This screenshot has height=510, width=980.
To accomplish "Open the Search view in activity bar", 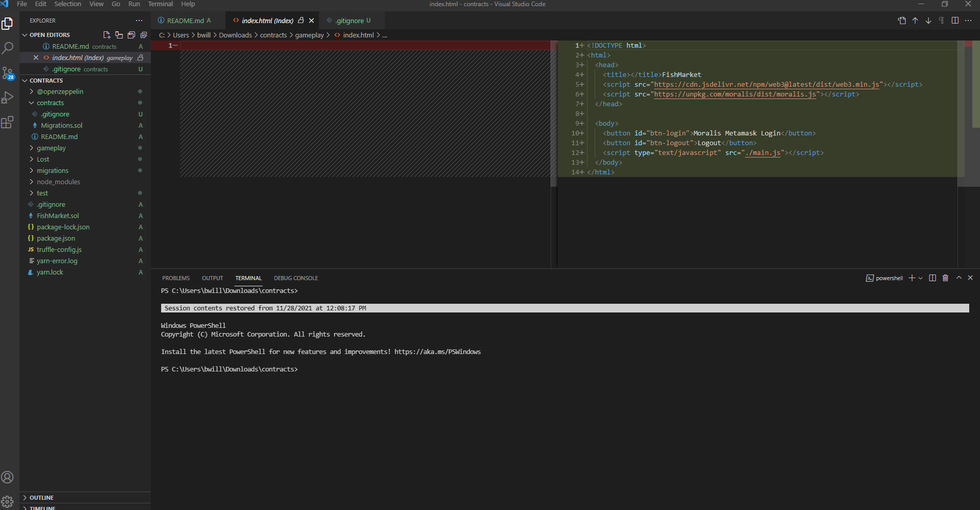I will pyautogui.click(x=8, y=48).
